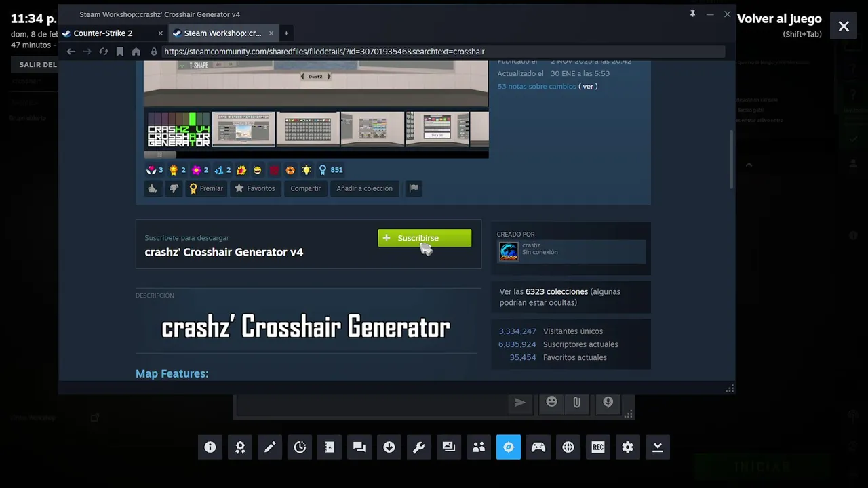Close the Counter-Strike 2 tab
Screen dimensions: 868x488
161,33
